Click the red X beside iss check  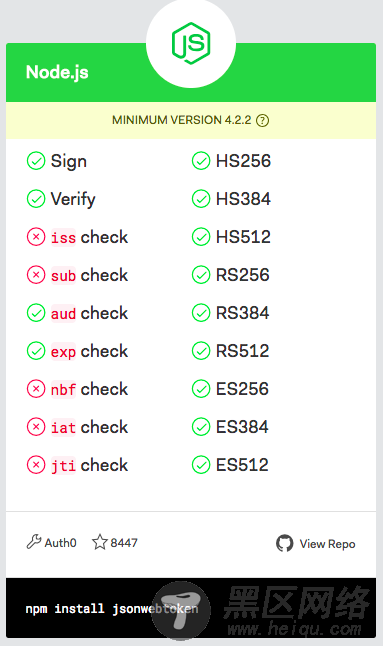[36, 237]
